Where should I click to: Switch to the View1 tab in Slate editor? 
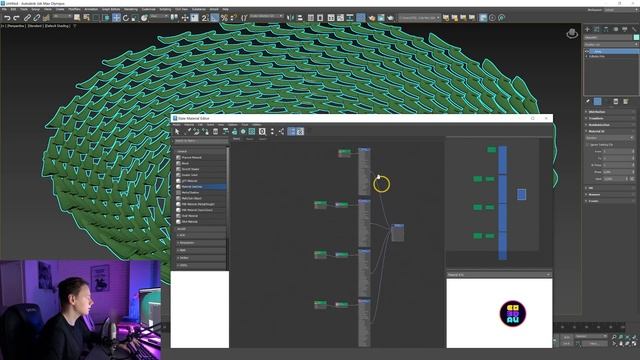(236, 139)
